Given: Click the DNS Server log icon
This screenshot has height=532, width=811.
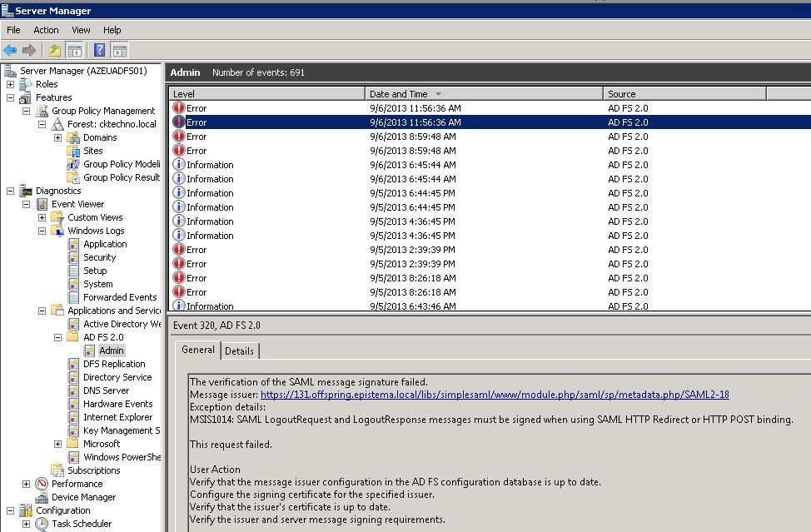Looking at the screenshot, I should coord(73,390).
